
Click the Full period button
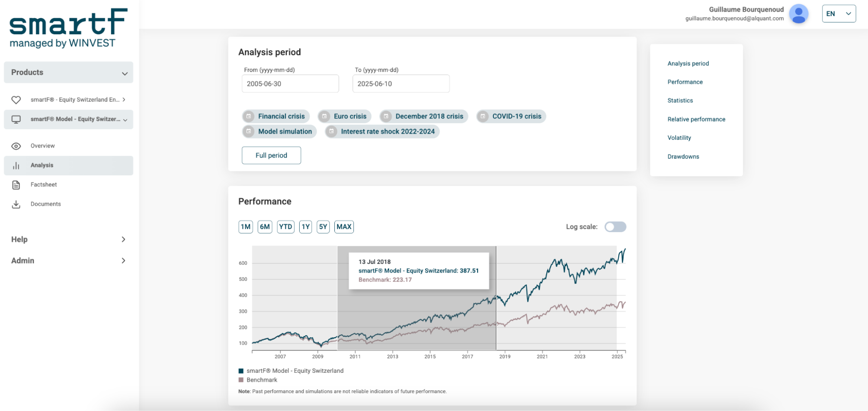[x=271, y=155]
